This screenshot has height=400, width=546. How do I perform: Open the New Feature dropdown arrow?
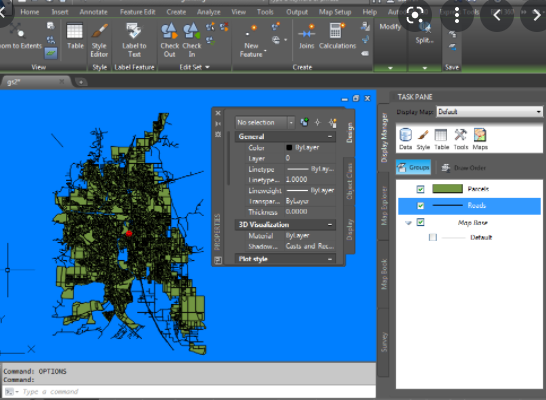(x=265, y=51)
